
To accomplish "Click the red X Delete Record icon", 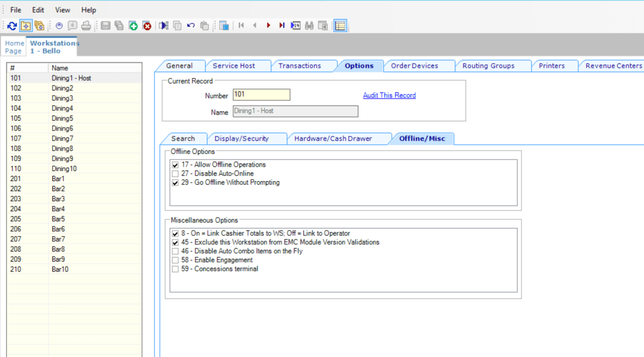I will 147,26.
